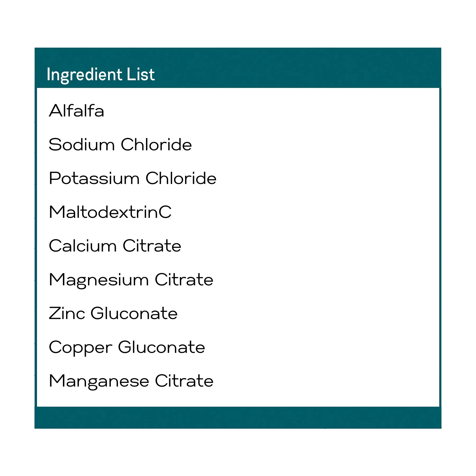Click "Gluconate" following Copper
This screenshot has width=476, height=476.
[x=161, y=347]
